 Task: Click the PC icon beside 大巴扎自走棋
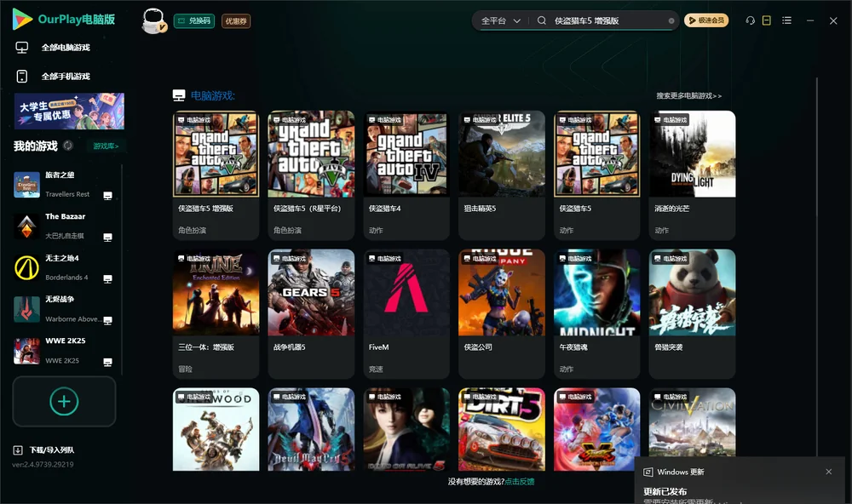tap(107, 238)
